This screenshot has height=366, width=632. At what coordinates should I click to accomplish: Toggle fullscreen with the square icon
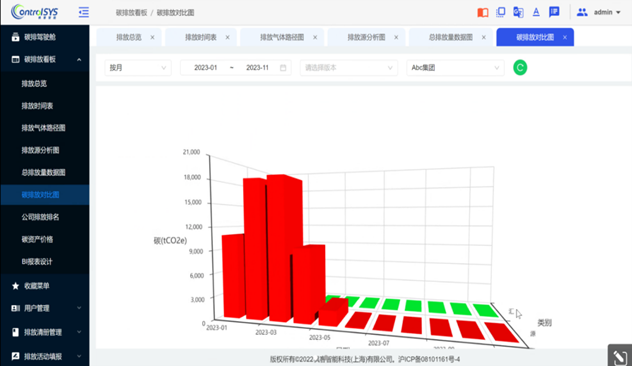click(x=501, y=12)
